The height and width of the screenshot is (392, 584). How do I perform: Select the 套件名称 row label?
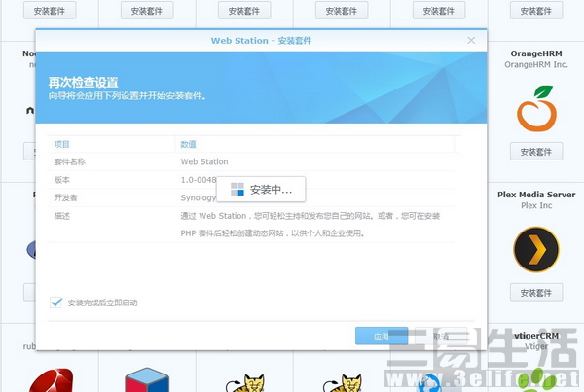tap(70, 161)
